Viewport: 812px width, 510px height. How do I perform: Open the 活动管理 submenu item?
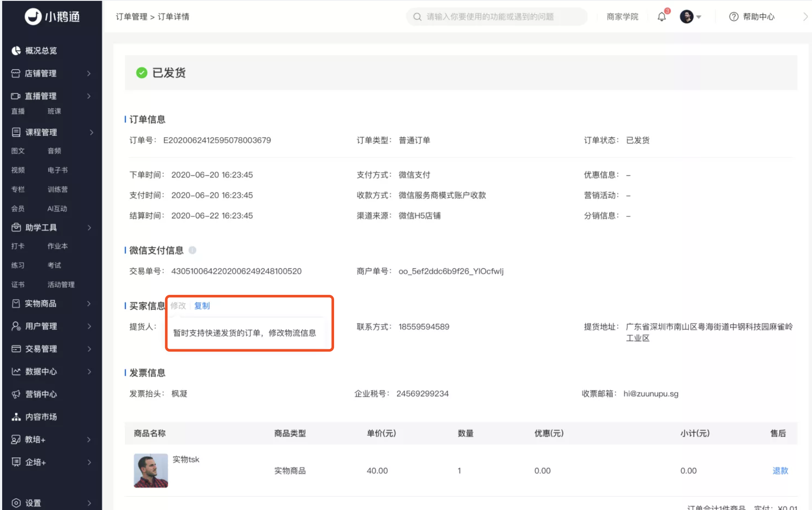click(x=61, y=284)
